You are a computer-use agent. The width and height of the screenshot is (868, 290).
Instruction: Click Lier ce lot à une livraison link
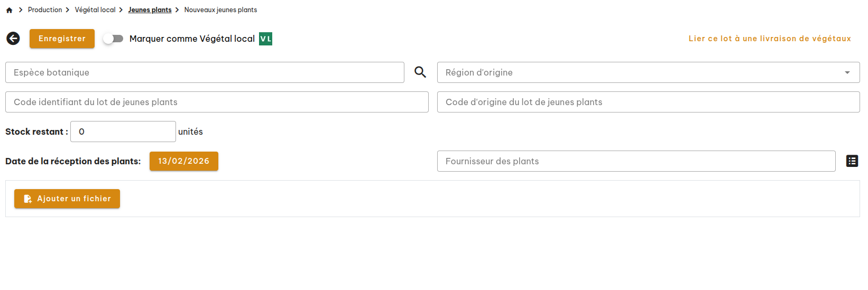coord(770,39)
